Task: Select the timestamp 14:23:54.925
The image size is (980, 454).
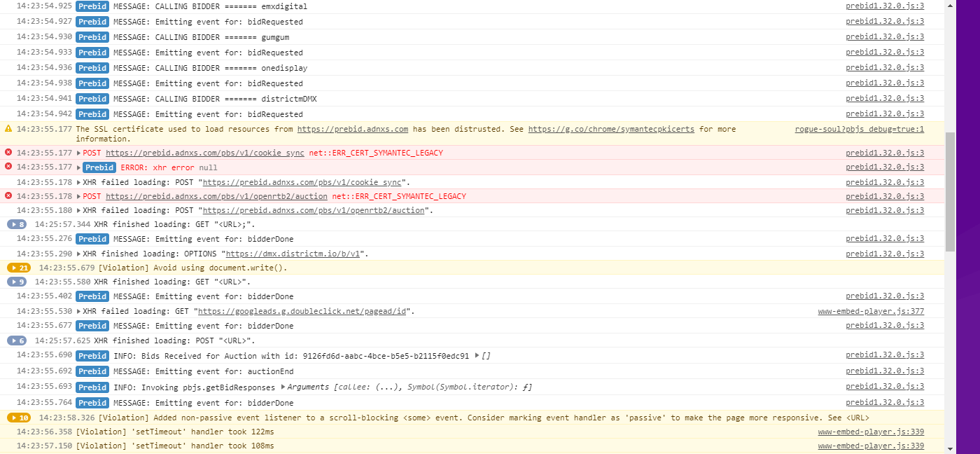Action: point(44,6)
